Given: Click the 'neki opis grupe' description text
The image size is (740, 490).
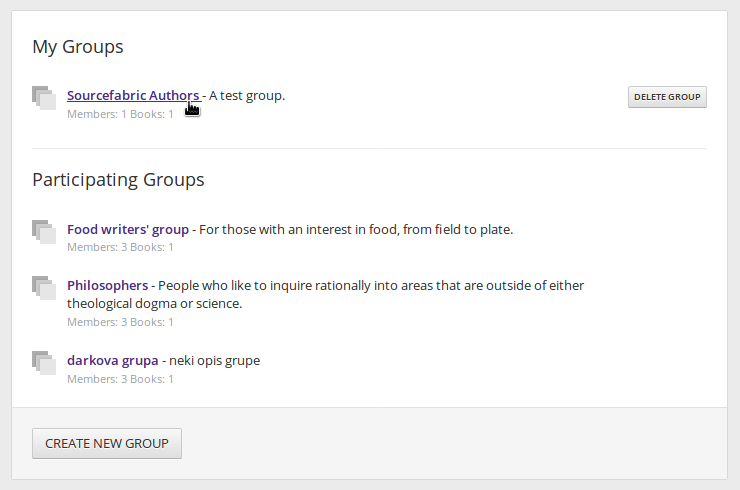Looking at the screenshot, I should click(214, 361).
